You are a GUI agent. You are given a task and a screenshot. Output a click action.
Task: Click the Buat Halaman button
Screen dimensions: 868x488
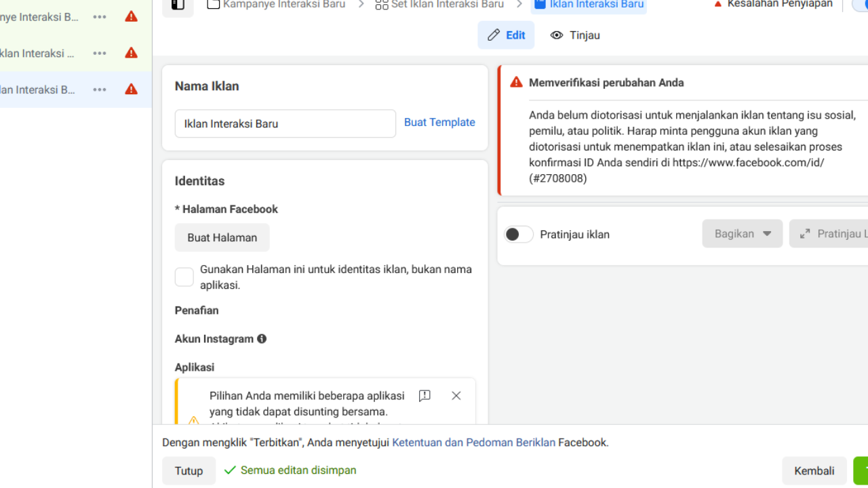click(x=222, y=238)
